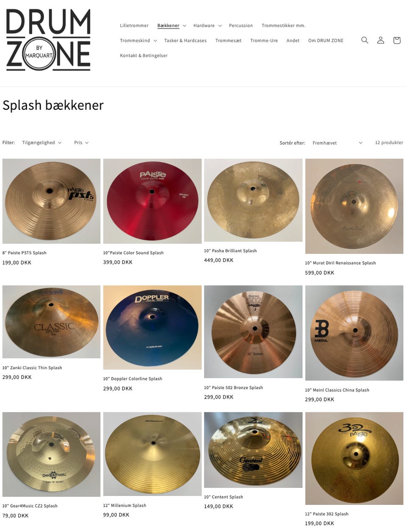Click the account login person icon
The image size is (407, 532).
[x=381, y=40]
